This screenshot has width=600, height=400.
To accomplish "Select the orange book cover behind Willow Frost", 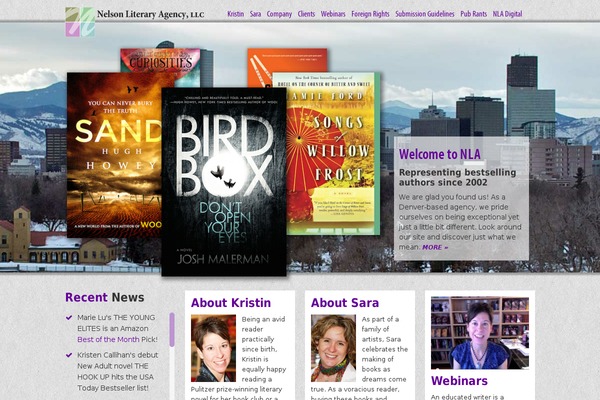I will [x=287, y=60].
